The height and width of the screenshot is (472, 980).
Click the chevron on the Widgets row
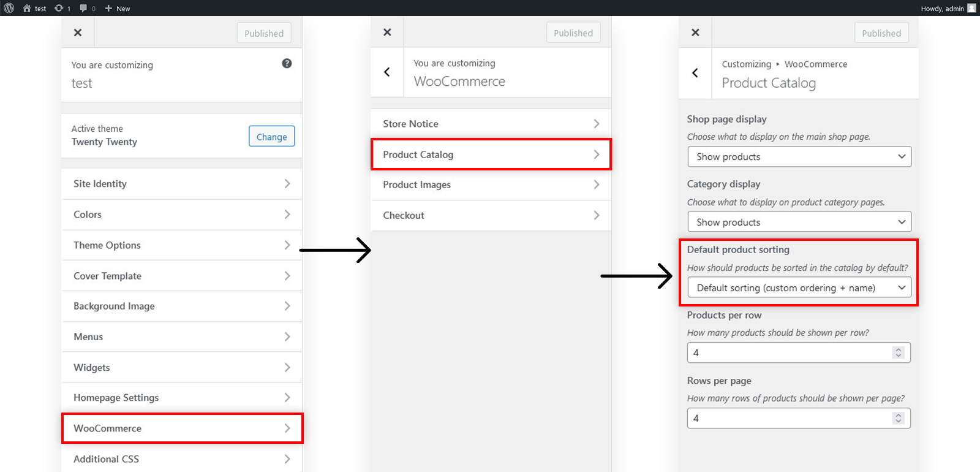pos(287,367)
